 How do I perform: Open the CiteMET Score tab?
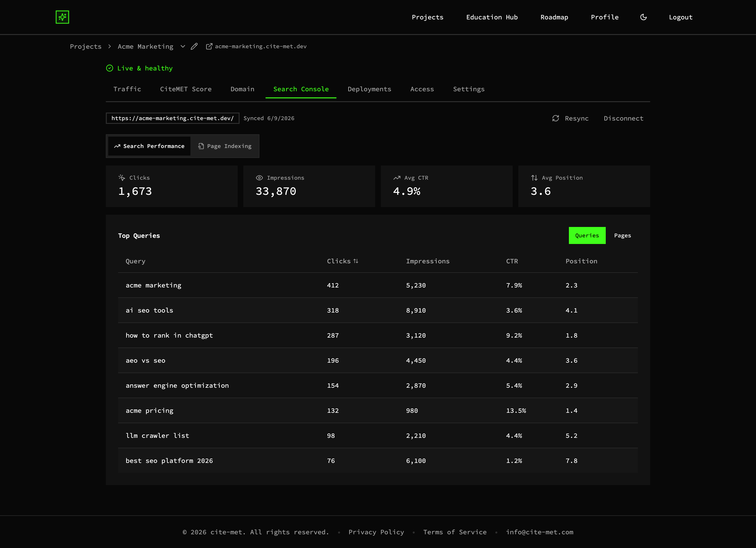click(186, 89)
